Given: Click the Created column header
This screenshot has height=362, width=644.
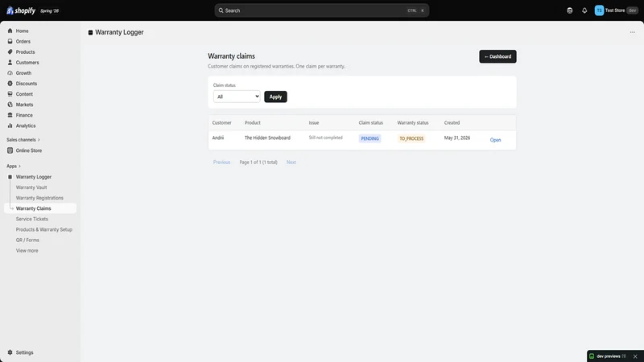Looking at the screenshot, I should (452, 123).
